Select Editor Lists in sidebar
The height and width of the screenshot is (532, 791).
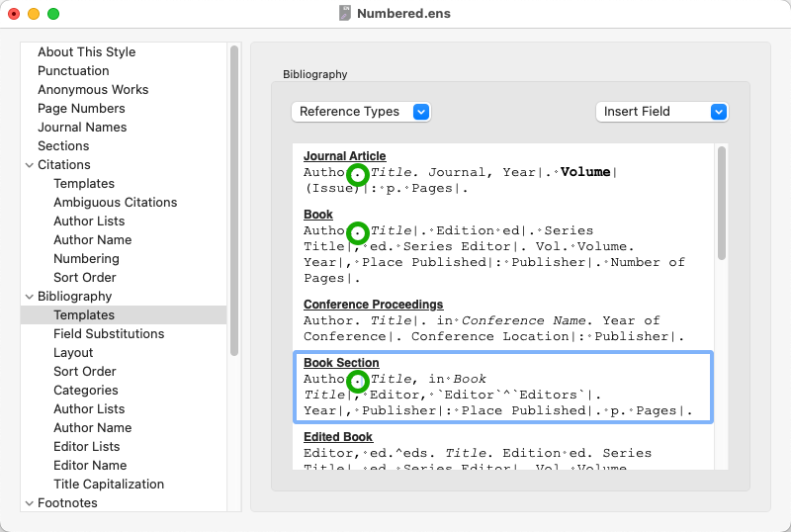coord(86,447)
